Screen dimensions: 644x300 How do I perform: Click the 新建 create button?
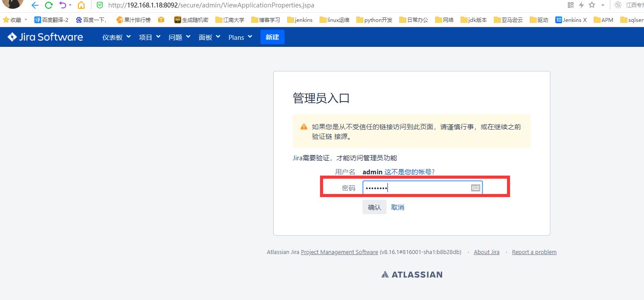272,37
